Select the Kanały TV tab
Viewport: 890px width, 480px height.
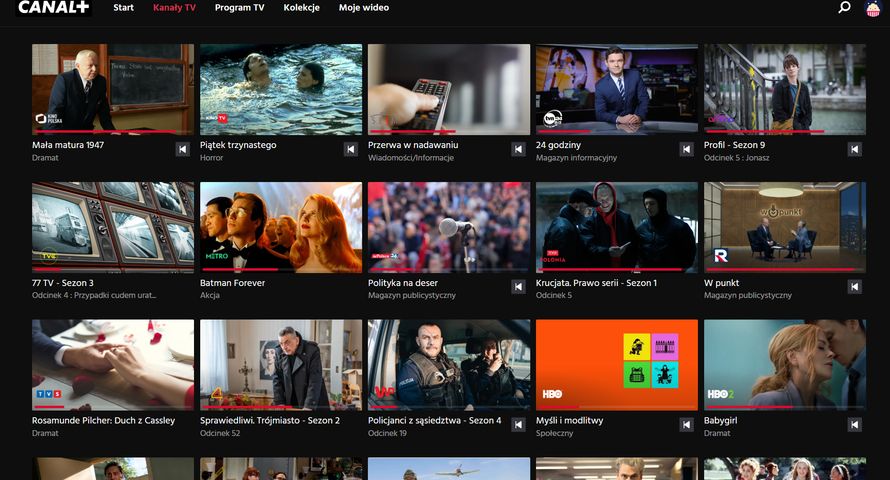[x=174, y=7]
